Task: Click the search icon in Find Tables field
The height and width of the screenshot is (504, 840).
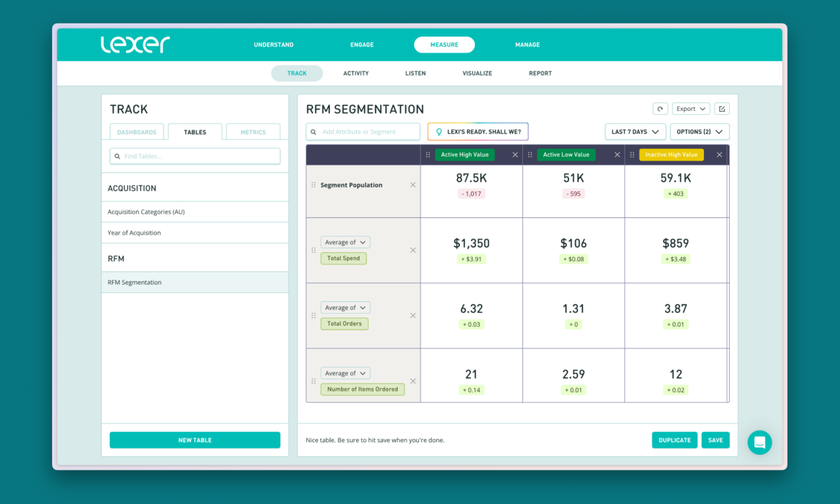Action: [117, 156]
